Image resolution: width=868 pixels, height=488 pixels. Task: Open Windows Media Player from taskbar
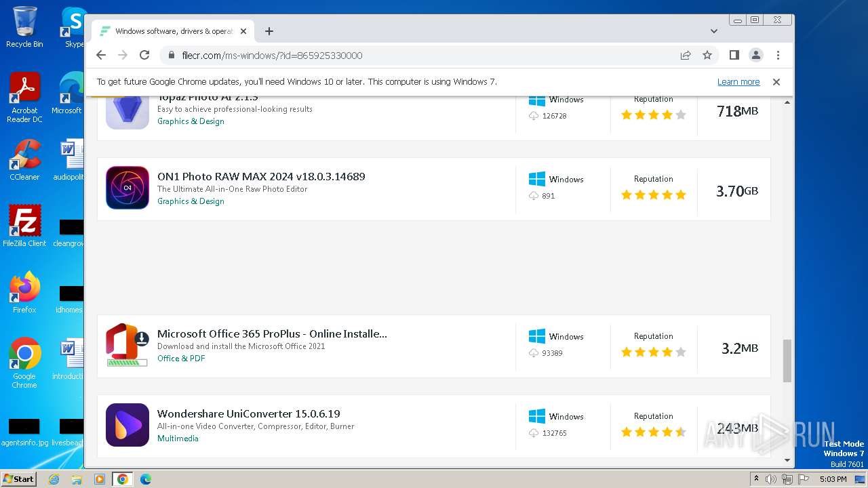(x=100, y=479)
